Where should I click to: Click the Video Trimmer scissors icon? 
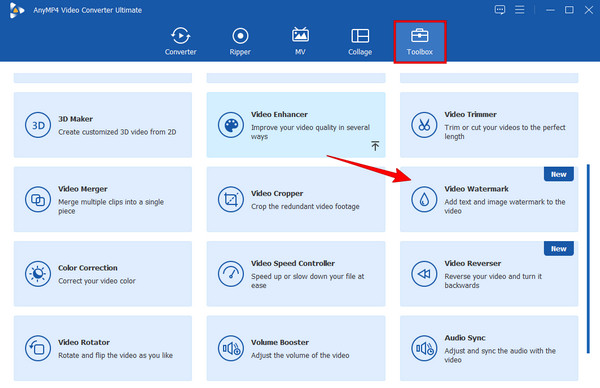pyautogui.click(x=424, y=125)
